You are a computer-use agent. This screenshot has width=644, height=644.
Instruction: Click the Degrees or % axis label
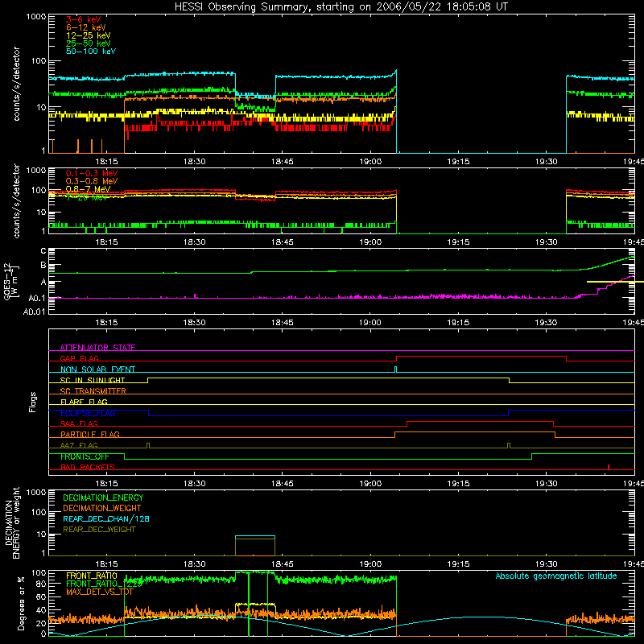click(21, 603)
